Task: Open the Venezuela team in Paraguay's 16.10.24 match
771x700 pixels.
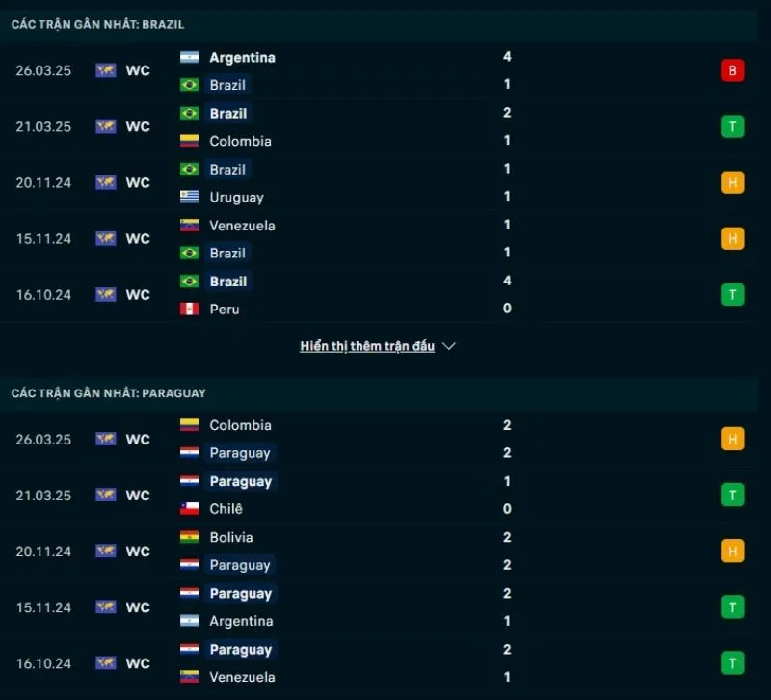Action: (x=242, y=677)
